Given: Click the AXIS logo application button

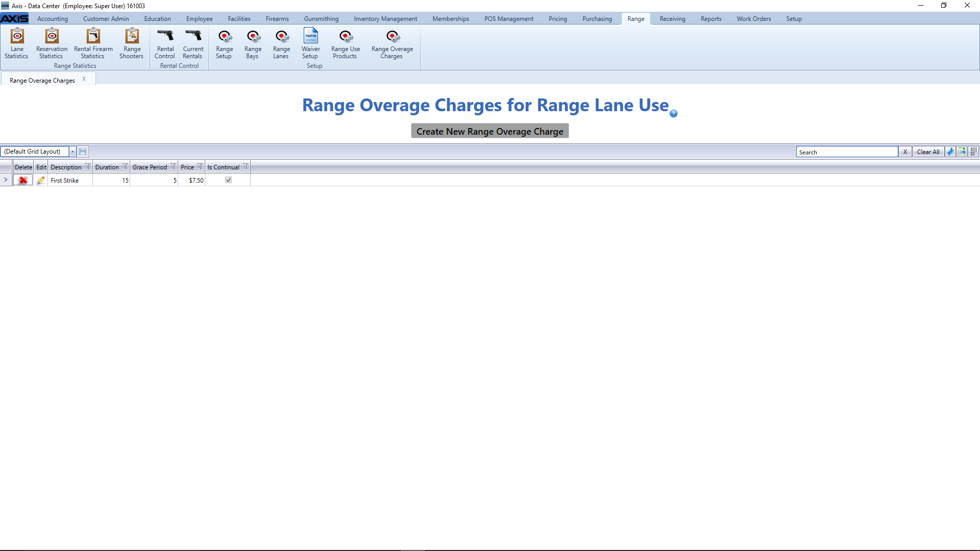Looking at the screenshot, I should tap(14, 19).
